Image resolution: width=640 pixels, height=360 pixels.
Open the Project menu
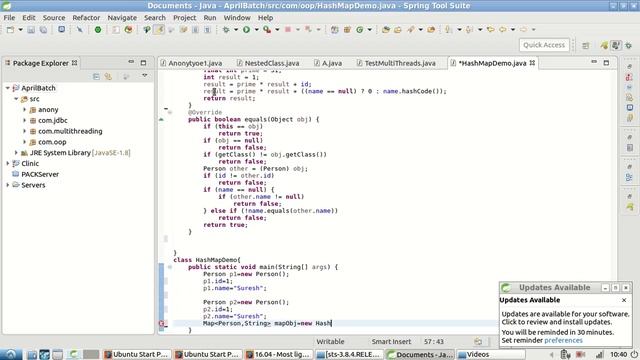coord(184,18)
